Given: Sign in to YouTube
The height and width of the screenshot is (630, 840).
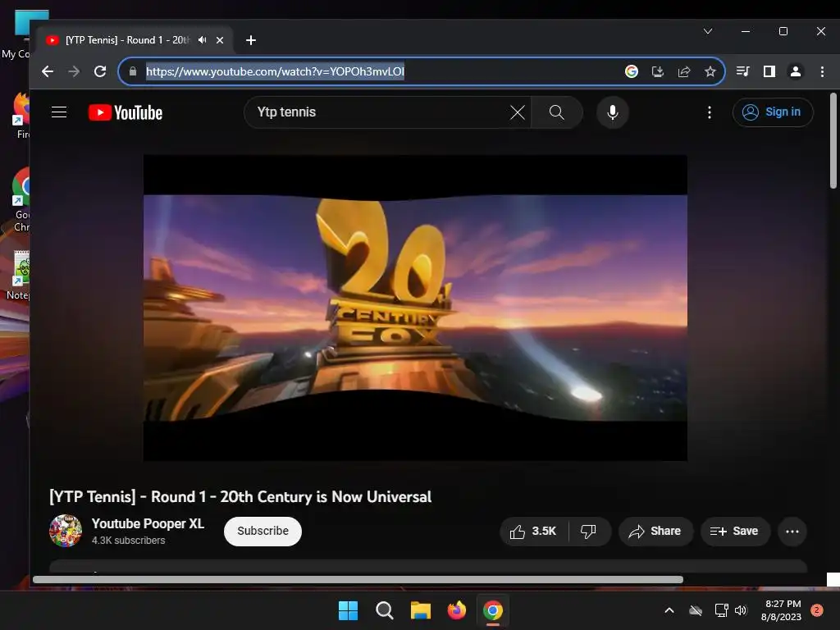Looking at the screenshot, I should pos(773,112).
